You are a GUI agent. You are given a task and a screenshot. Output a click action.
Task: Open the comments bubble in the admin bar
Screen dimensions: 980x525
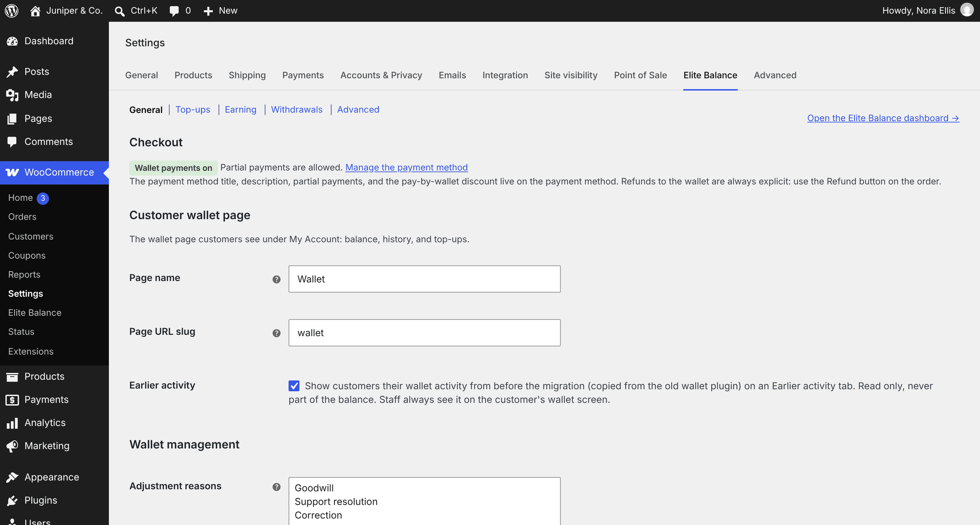click(174, 11)
